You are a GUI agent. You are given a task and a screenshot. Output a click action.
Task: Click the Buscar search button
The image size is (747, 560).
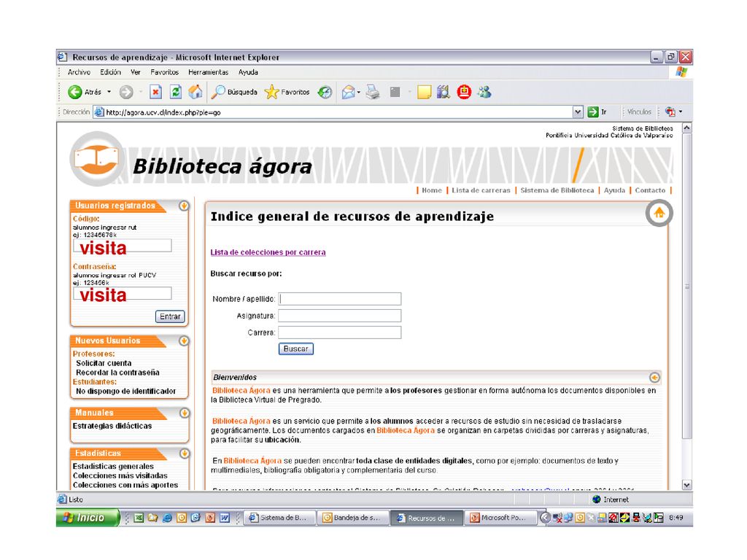[x=296, y=349]
